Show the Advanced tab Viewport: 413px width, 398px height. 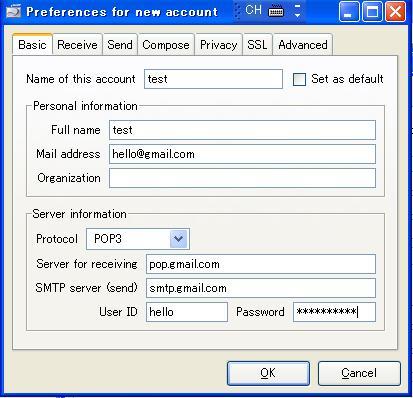pyautogui.click(x=303, y=44)
